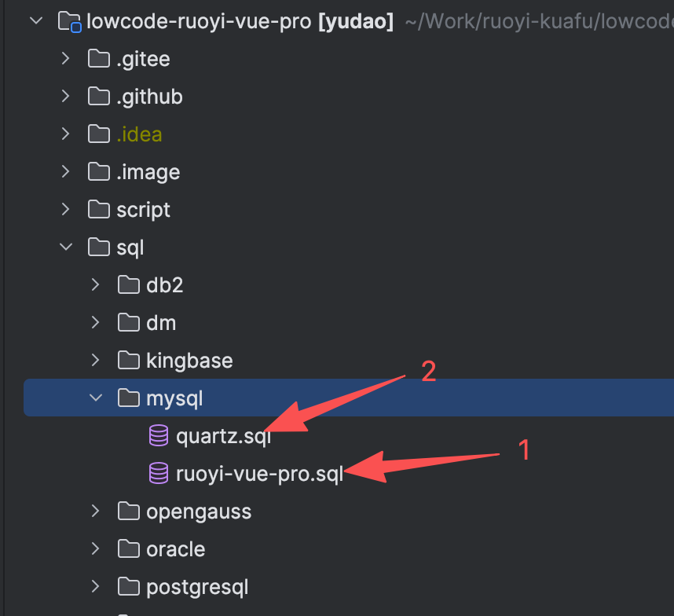This screenshot has width=674, height=616.
Task: Click the db2 folder icon
Action: 129,285
